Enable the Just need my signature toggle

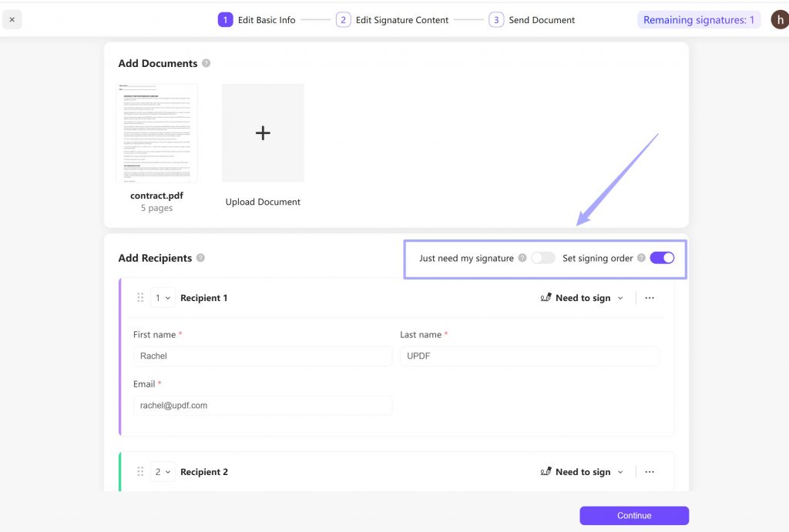544,258
